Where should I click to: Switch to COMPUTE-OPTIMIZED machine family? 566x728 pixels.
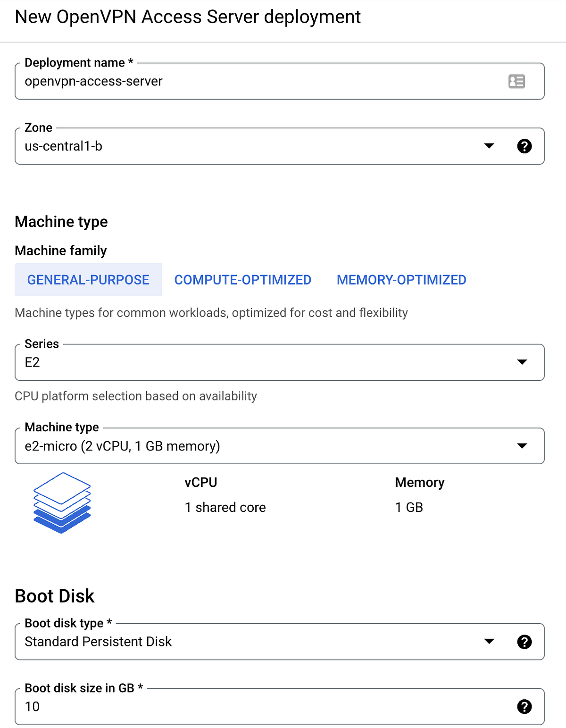pyautogui.click(x=243, y=280)
